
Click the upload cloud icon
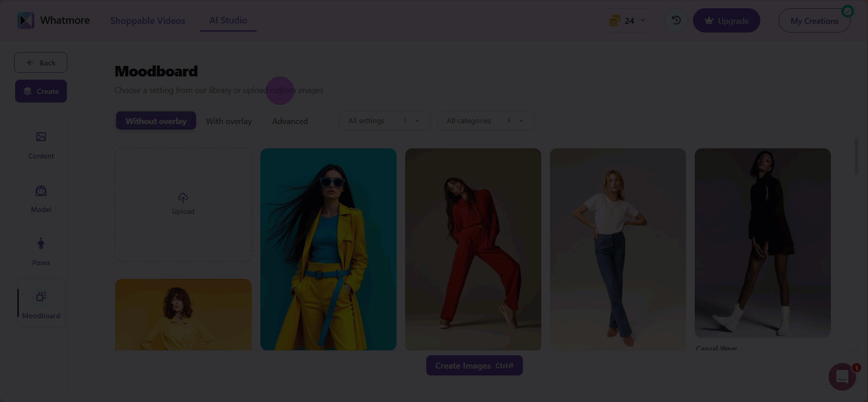pos(183,198)
